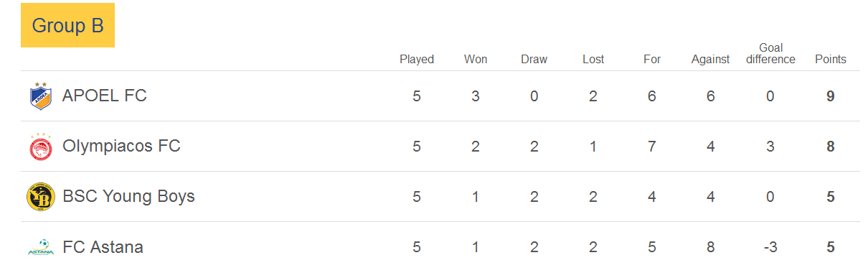Click the For column header
This screenshot has height=273, width=868.
pyautogui.click(x=652, y=59)
